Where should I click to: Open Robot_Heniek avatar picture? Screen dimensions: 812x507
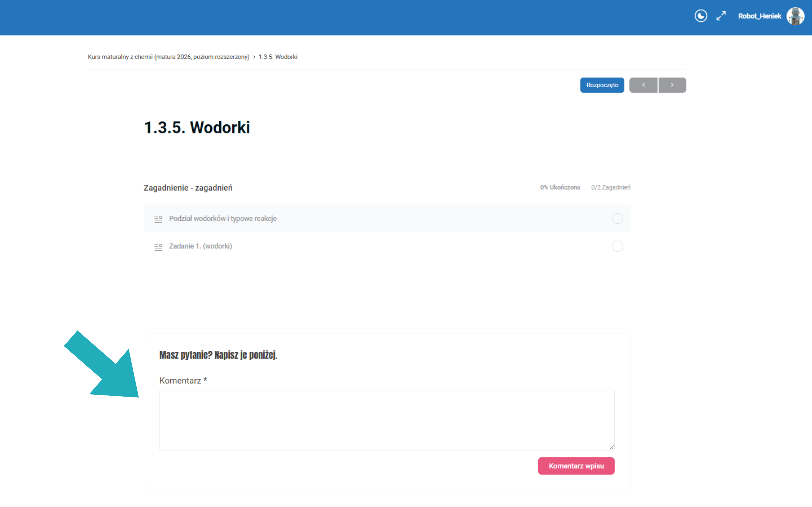(x=795, y=16)
